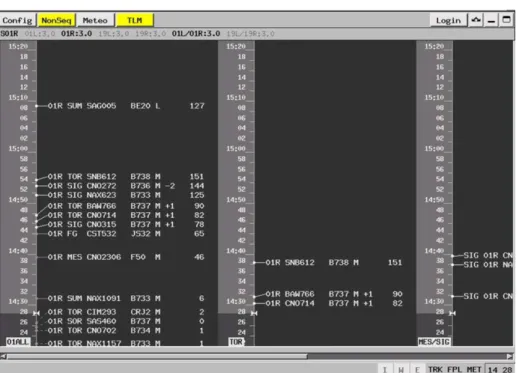The width and height of the screenshot is (519, 373).
Task: Select the 01L/01R:3.0 separation setting
Action: click(x=196, y=34)
